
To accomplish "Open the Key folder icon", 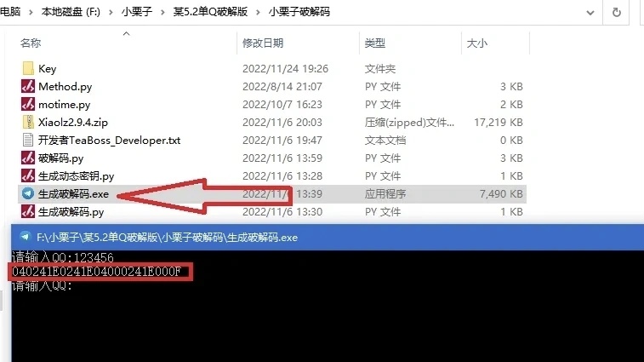I will [x=28, y=68].
